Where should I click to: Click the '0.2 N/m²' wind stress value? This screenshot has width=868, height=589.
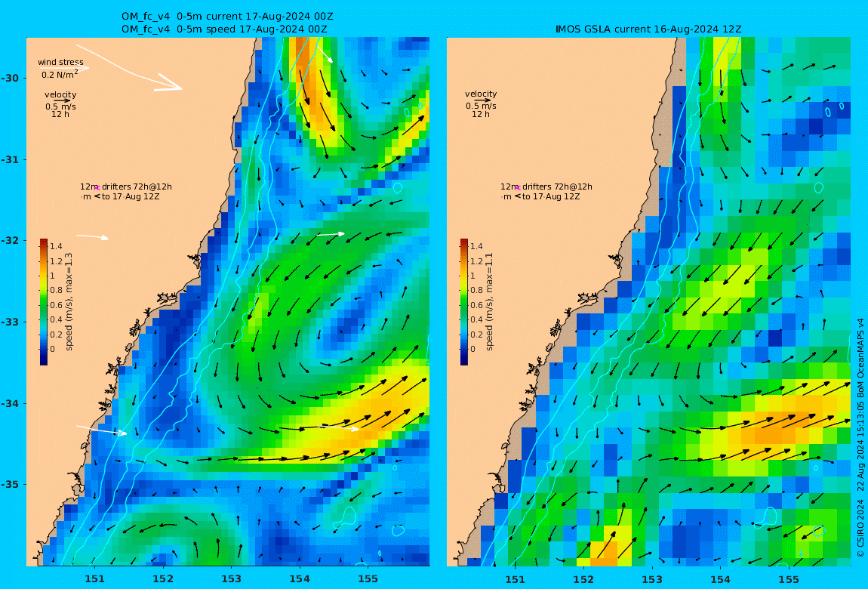60,74
